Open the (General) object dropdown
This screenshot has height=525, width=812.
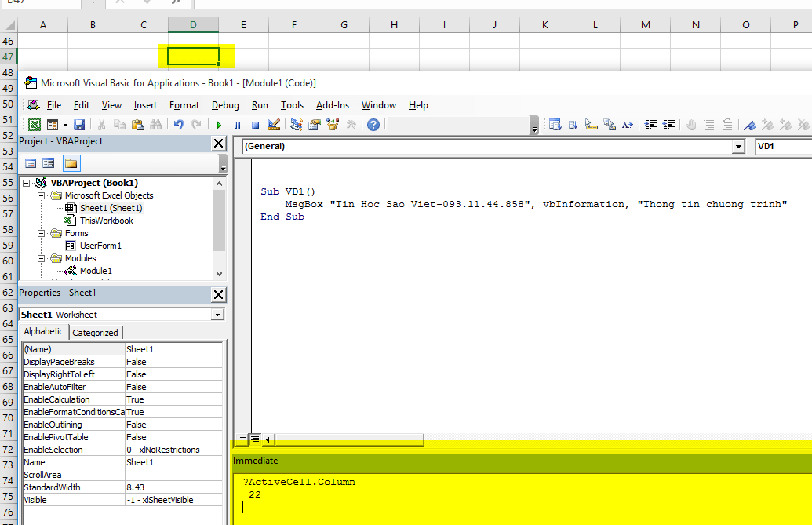pyautogui.click(x=738, y=147)
